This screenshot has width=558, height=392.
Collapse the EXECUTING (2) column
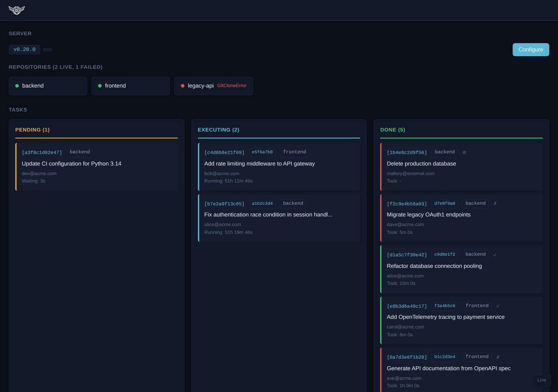tap(218, 129)
